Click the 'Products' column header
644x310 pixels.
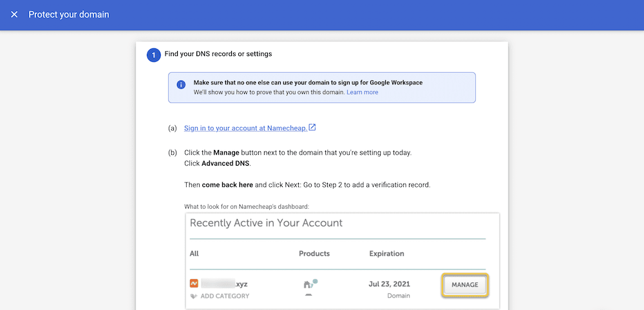point(314,253)
